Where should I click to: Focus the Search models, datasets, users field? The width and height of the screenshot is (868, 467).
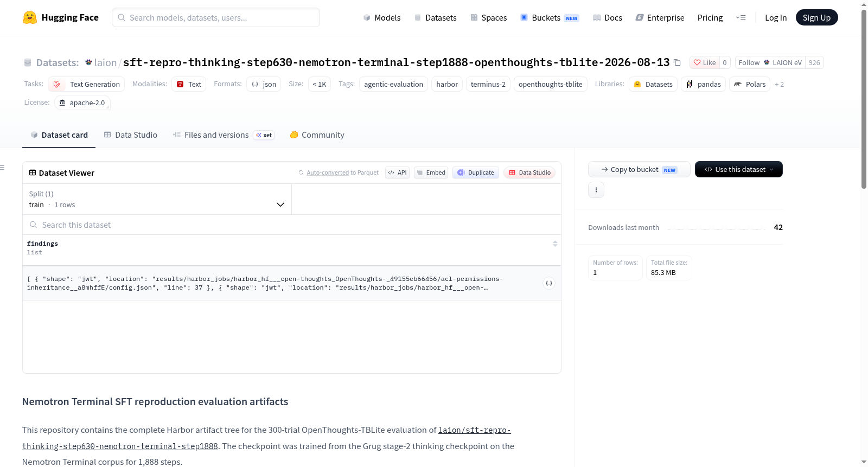pyautogui.click(x=216, y=17)
